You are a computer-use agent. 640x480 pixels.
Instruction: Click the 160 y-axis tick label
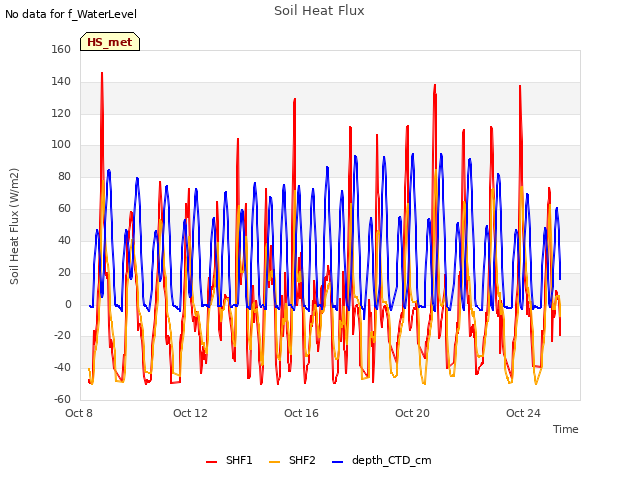61,49
